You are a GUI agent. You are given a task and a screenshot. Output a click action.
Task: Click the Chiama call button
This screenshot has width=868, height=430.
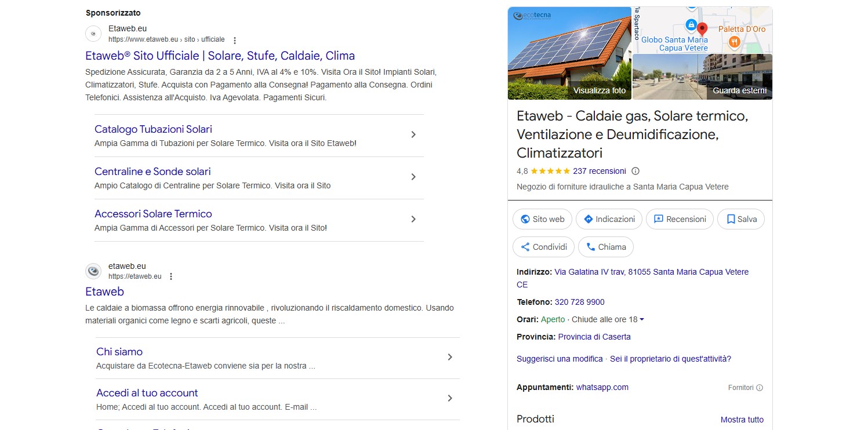(606, 247)
